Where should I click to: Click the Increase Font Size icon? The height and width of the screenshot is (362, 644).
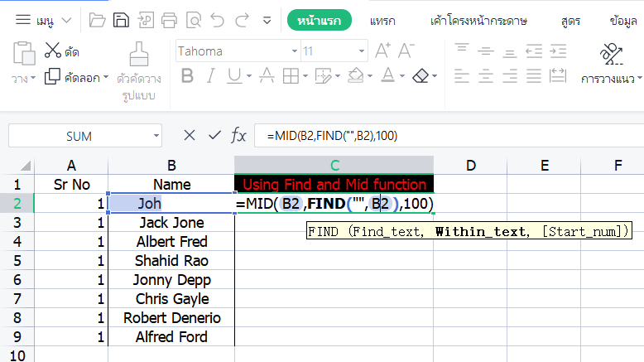(382, 51)
